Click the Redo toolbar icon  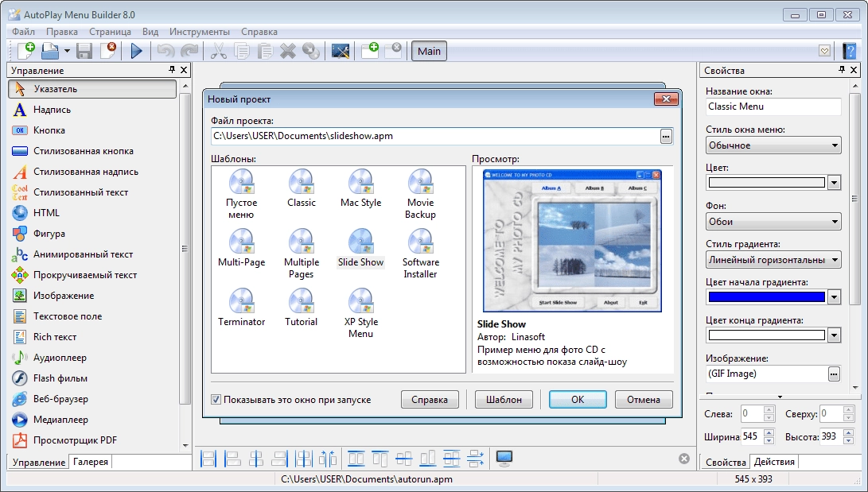(x=189, y=51)
